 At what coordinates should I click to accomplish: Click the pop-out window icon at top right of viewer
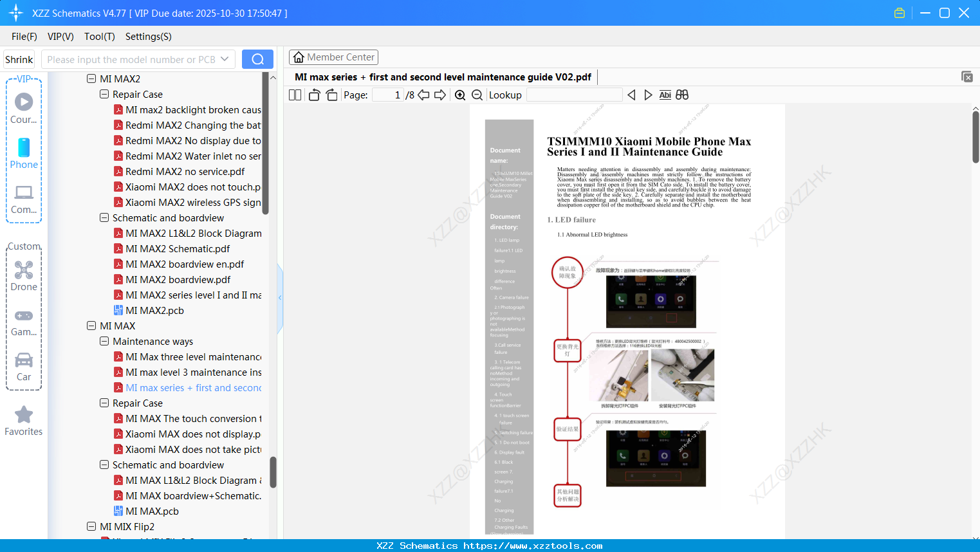(x=966, y=77)
